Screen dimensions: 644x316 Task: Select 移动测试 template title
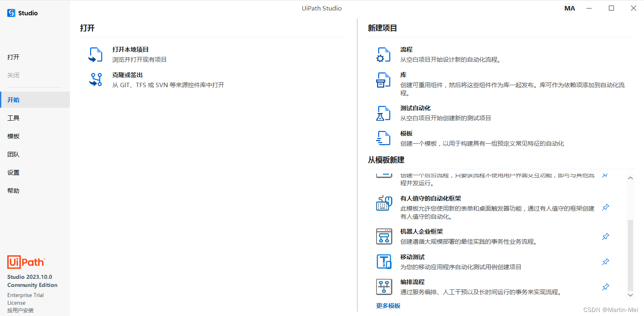[x=412, y=257]
